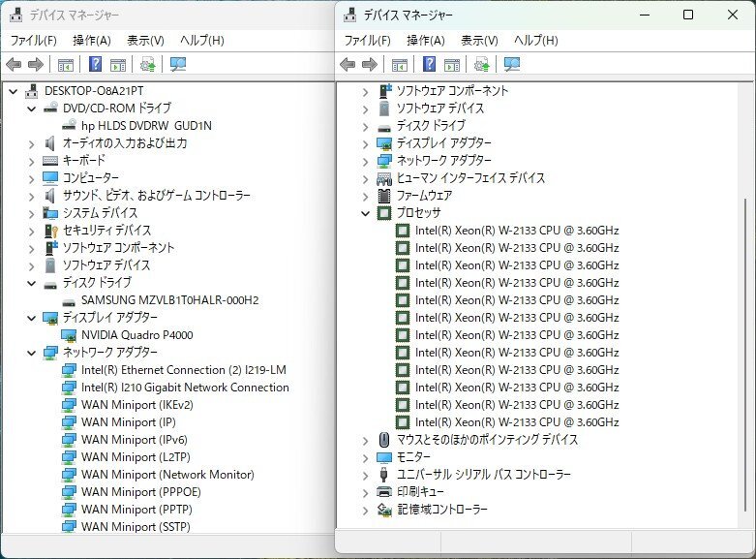The height and width of the screenshot is (559, 756).
Task: Expand 印刷キュー category
Action: point(366,492)
